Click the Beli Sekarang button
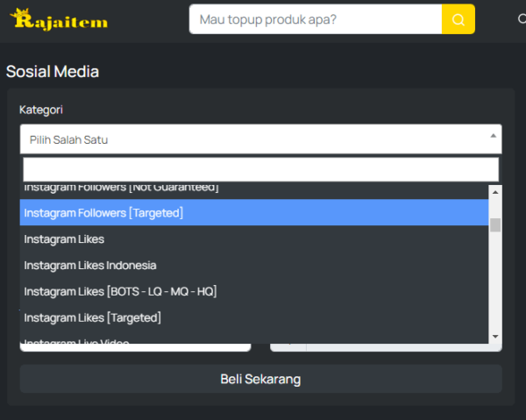This screenshot has width=526, height=420. pos(260,379)
